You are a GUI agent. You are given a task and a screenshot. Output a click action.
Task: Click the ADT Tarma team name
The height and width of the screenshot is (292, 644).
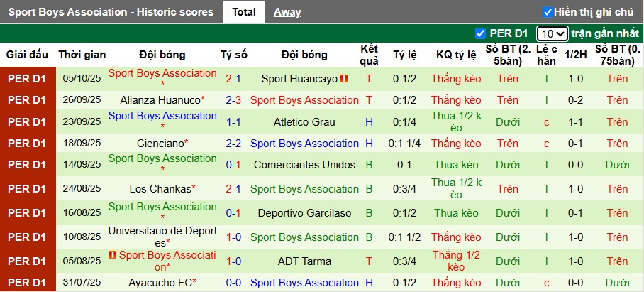point(304,261)
